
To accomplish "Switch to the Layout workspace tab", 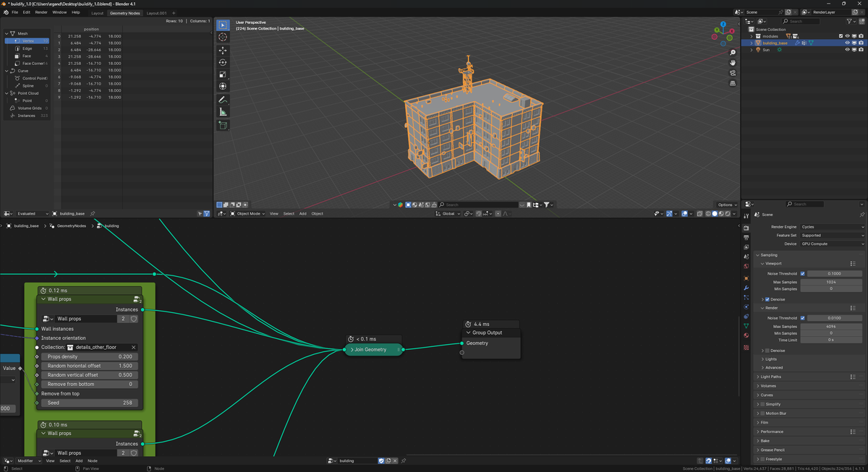I will click(x=97, y=13).
